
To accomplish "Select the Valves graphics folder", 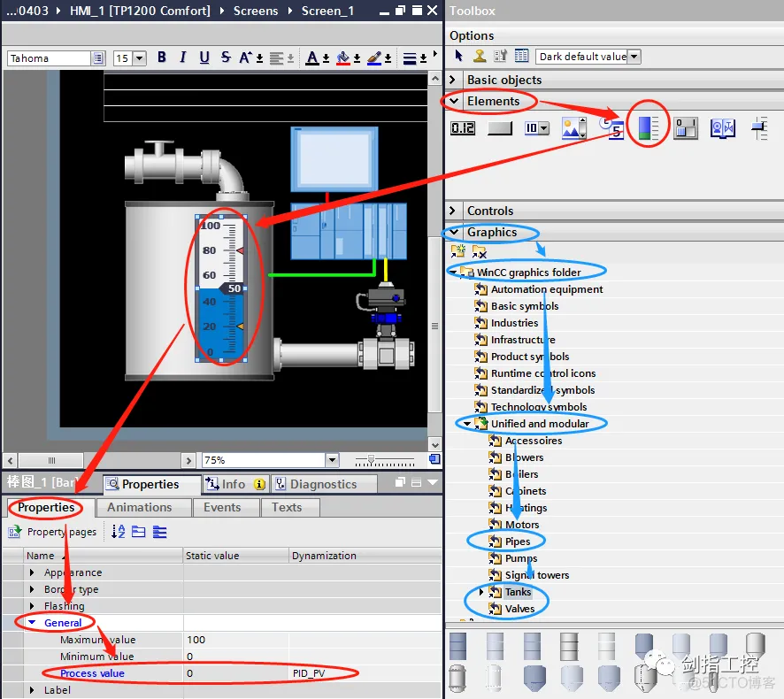I will pyautogui.click(x=519, y=609).
